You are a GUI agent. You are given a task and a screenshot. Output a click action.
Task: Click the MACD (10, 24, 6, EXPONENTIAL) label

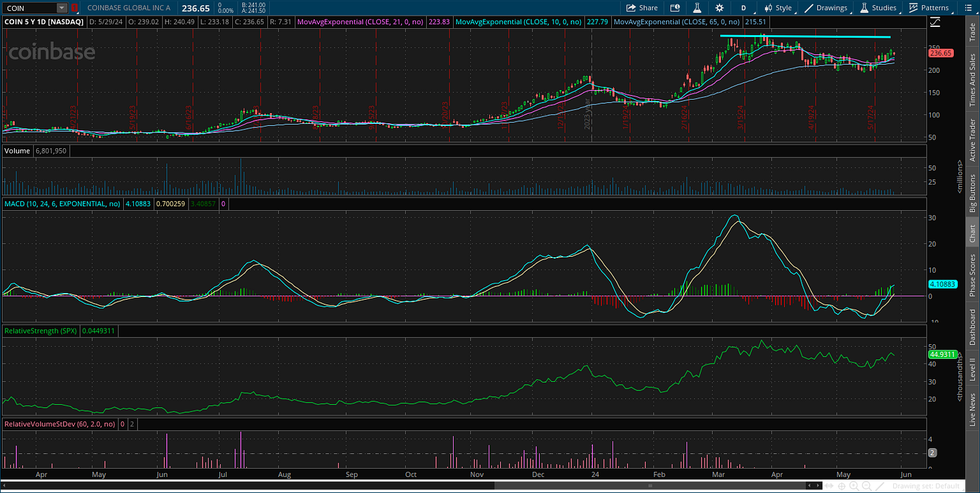[x=62, y=203]
